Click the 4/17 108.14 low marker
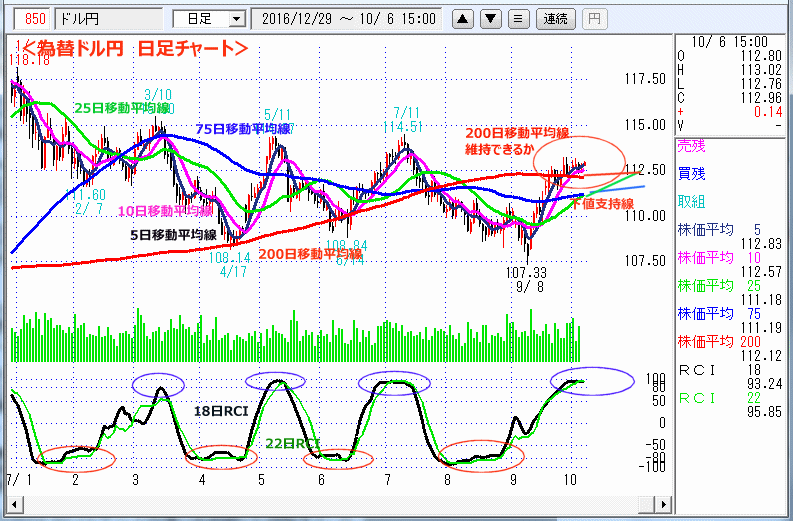 click(x=233, y=264)
